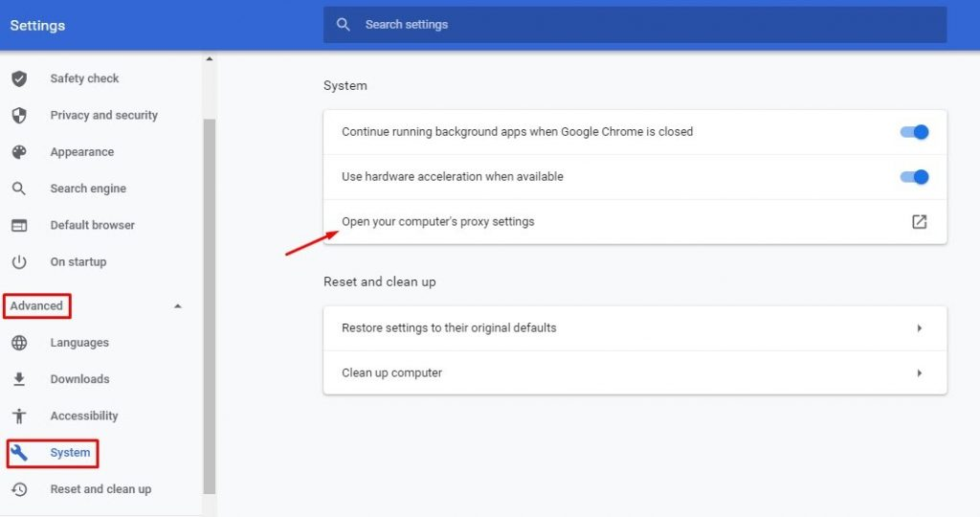The image size is (980, 517).
Task: Open Restore settings to original defaults arrow
Action: (919, 328)
